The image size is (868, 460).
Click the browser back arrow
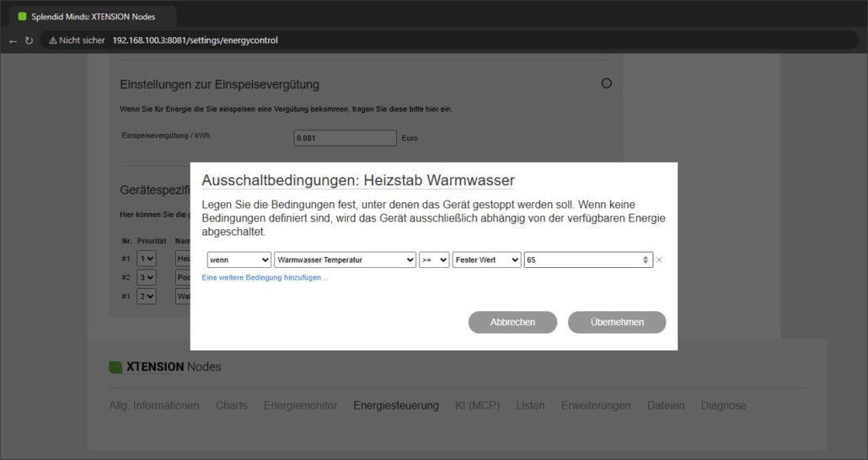pos(13,41)
